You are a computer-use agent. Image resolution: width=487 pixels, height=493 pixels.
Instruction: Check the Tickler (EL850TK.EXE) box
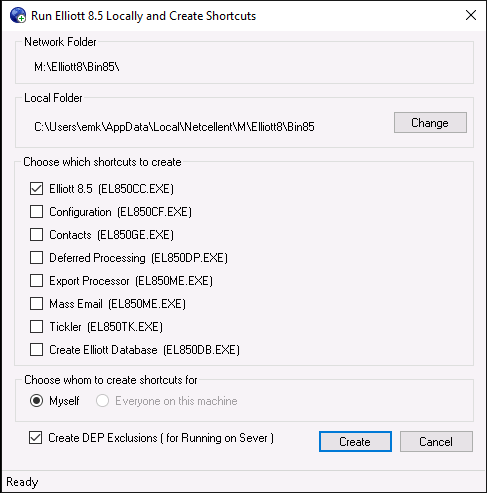(36, 327)
